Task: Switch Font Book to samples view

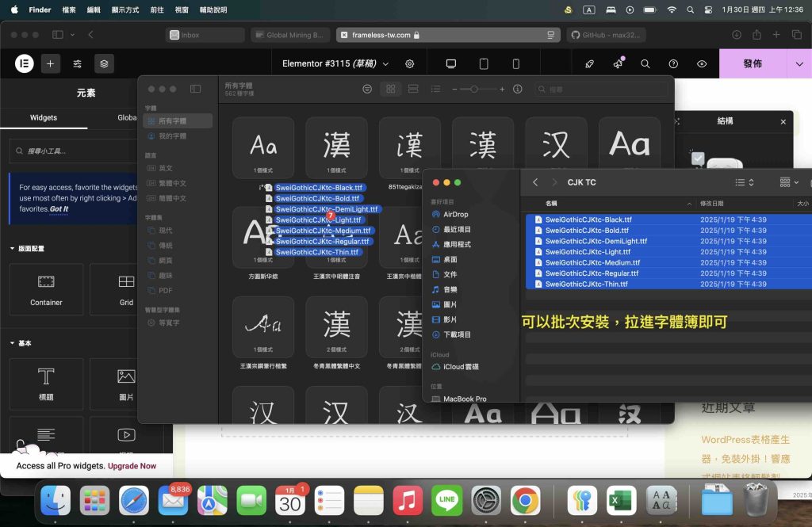Action: tap(413, 89)
